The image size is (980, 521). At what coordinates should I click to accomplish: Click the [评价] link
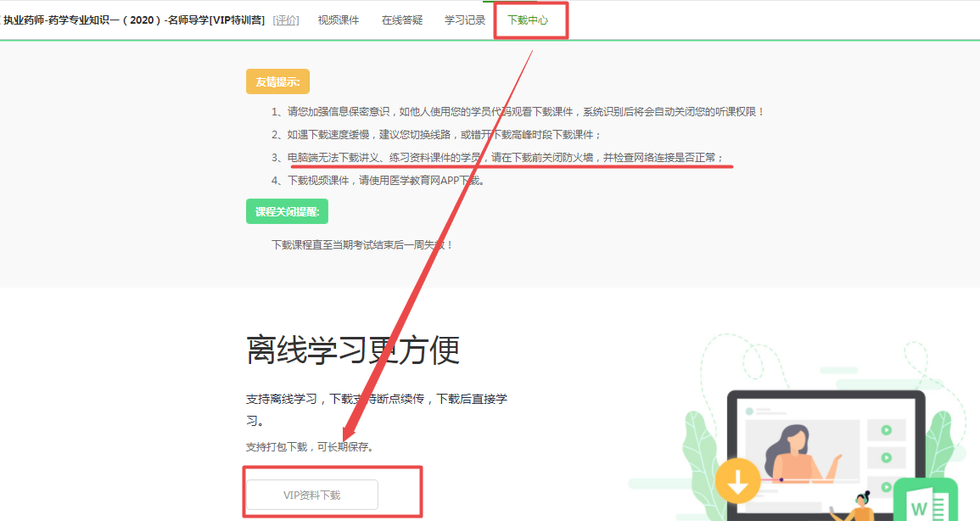click(286, 20)
